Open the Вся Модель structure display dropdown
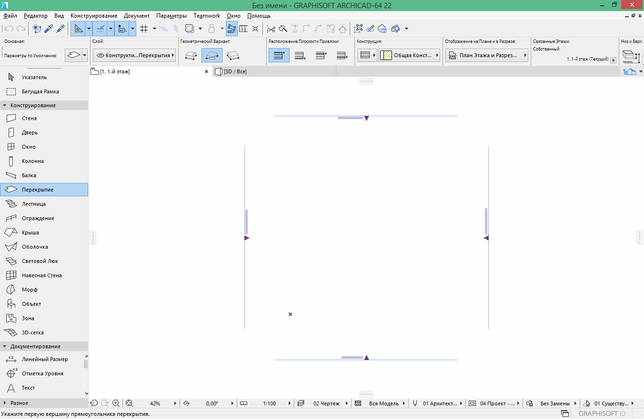This screenshot has height=419, width=644. 384,403
